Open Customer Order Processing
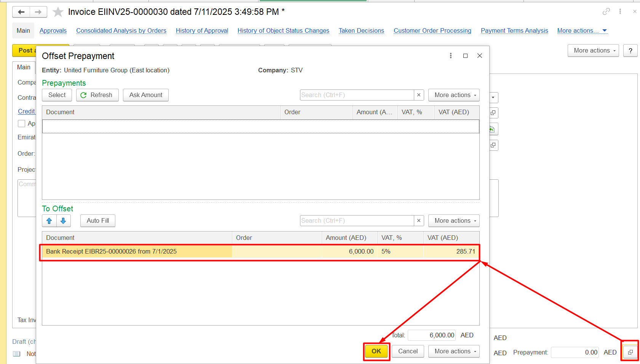The height and width of the screenshot is (364, 640). (432, 30)
